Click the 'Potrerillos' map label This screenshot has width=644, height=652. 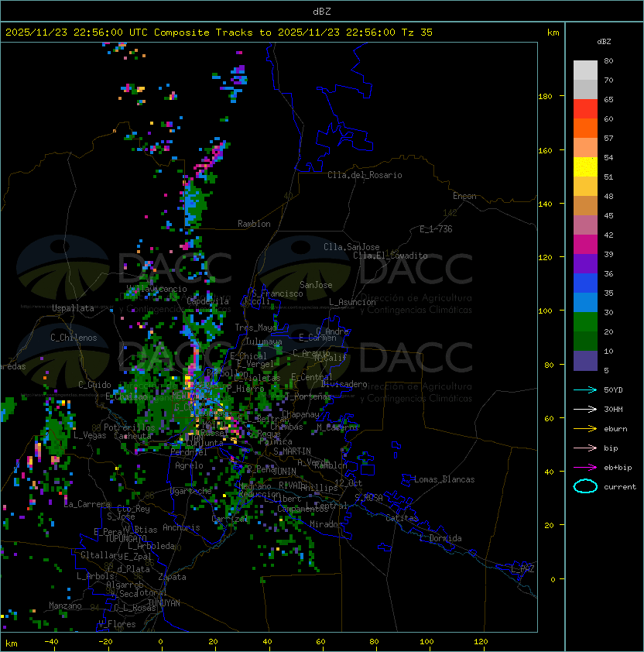(129, 427)
